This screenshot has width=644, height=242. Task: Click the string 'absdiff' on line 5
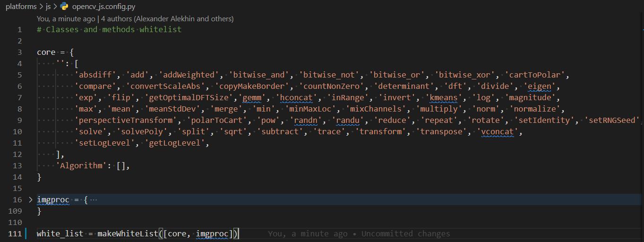click(x=95, y=75)
